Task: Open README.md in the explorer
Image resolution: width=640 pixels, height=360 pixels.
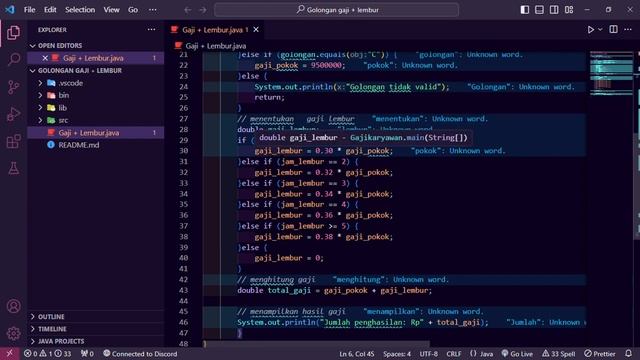Action: tap(79, 145)
